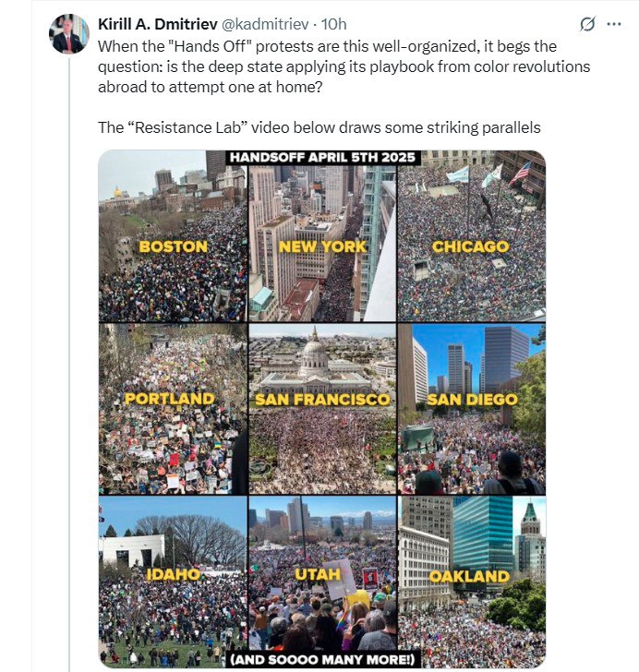Click the Grok slashed-circle icon
The image size is (639, 672).
(x=587, y=24)
